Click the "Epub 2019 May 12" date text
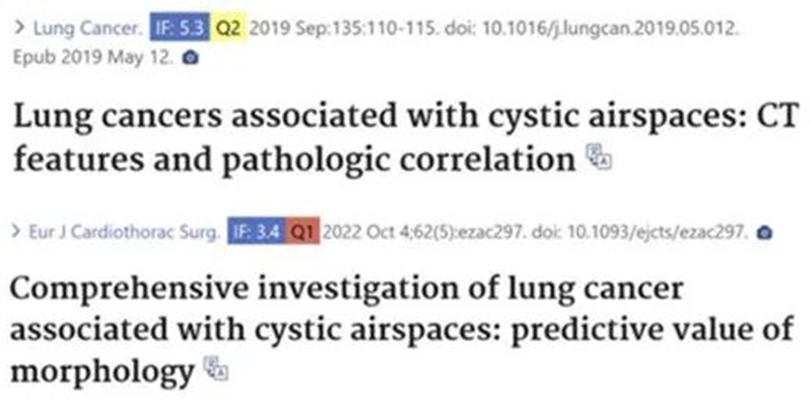This screenshot has height=400, width=810. [x=98, y=59]
